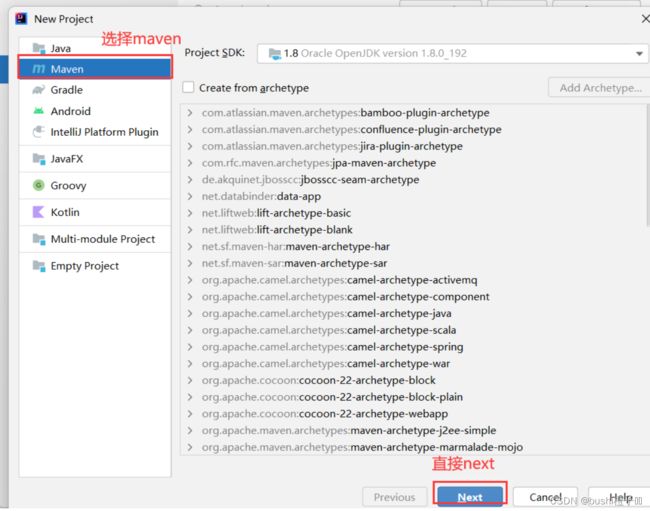Expand bamboo-plugin-archetype entry

[190, 113]
